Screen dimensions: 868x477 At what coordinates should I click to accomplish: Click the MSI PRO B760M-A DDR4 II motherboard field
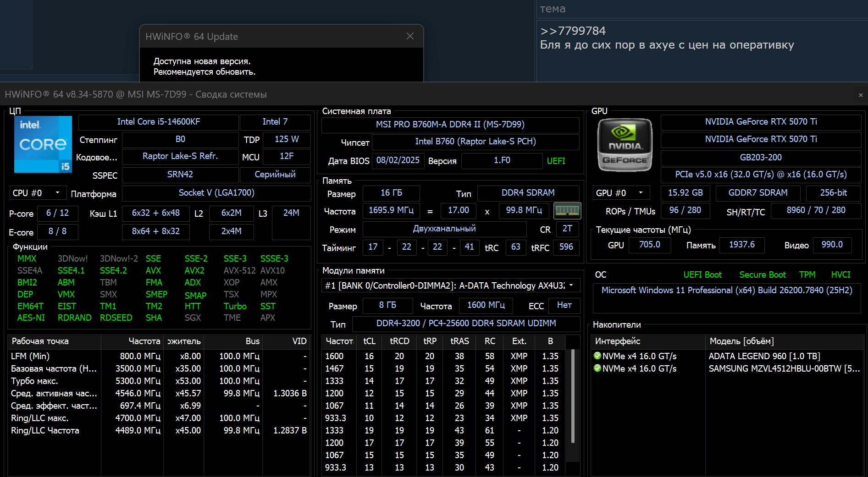pyautogui.click(x=450, y=125)
